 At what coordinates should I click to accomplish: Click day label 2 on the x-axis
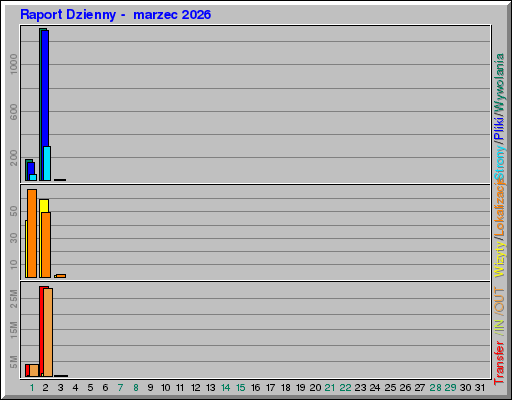(x=45, y=388)
